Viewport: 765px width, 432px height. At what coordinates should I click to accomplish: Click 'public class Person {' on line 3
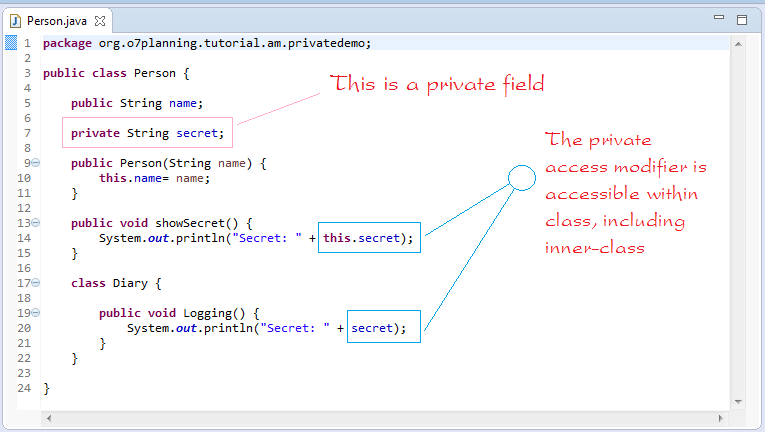pyautogui.click(x=116, y=73)
